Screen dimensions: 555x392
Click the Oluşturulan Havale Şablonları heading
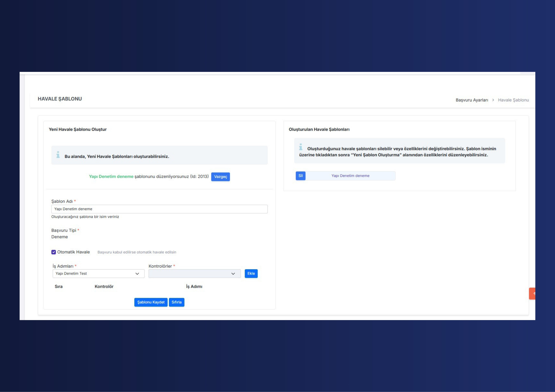point(319,129)
